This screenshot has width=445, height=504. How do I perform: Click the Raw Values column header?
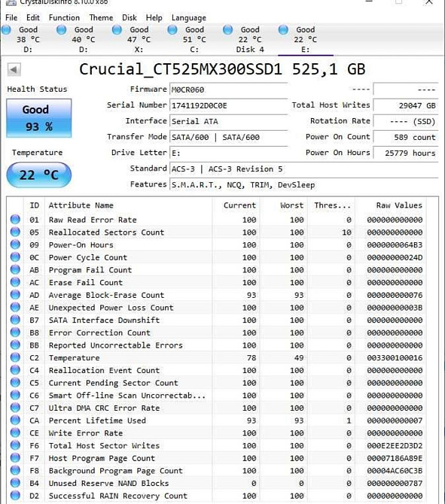click(x=391, y=205)
